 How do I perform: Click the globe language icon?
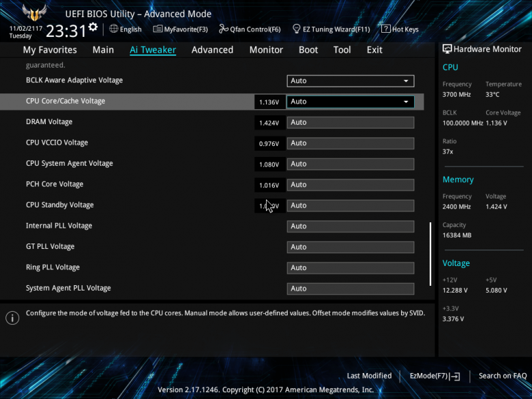click(x=114, y=29)
